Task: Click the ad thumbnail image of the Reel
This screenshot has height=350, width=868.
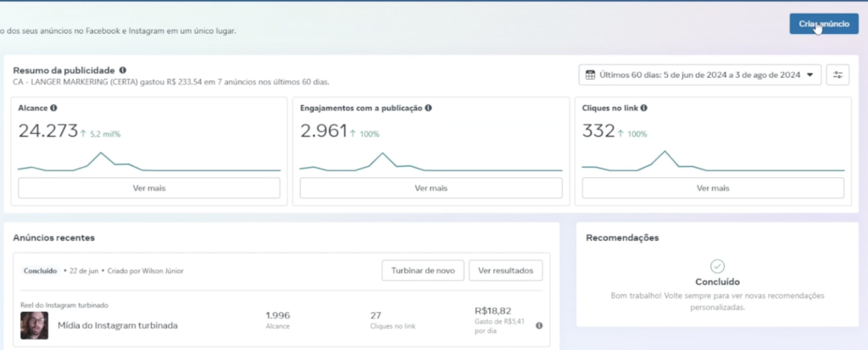Action: coord(34,325)
